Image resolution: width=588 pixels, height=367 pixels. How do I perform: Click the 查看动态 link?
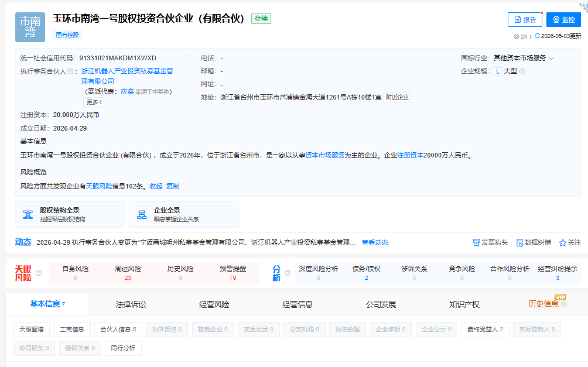click(x=375, y=242)
